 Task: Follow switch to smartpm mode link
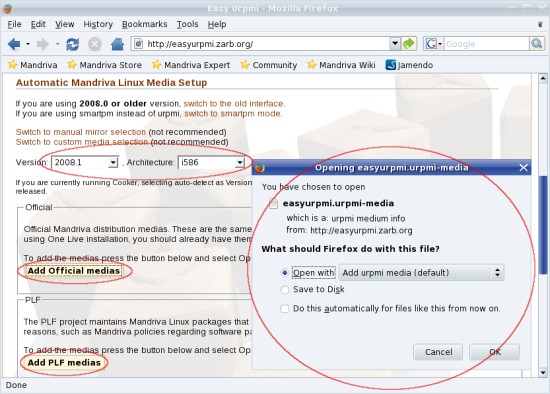click(233, 114)
